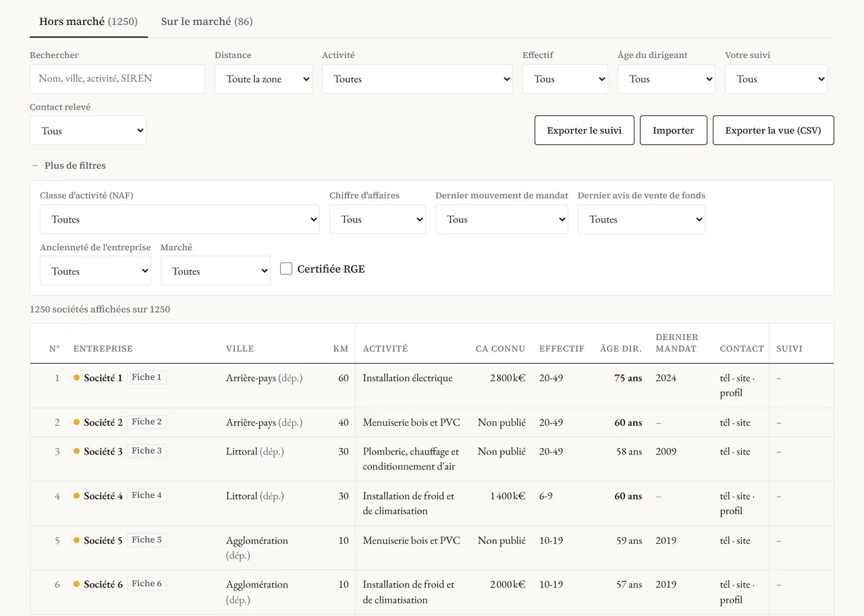Sort by the CA CONNU column header
The height and width of the screenshot is (616, 864).
coord(500,349)
